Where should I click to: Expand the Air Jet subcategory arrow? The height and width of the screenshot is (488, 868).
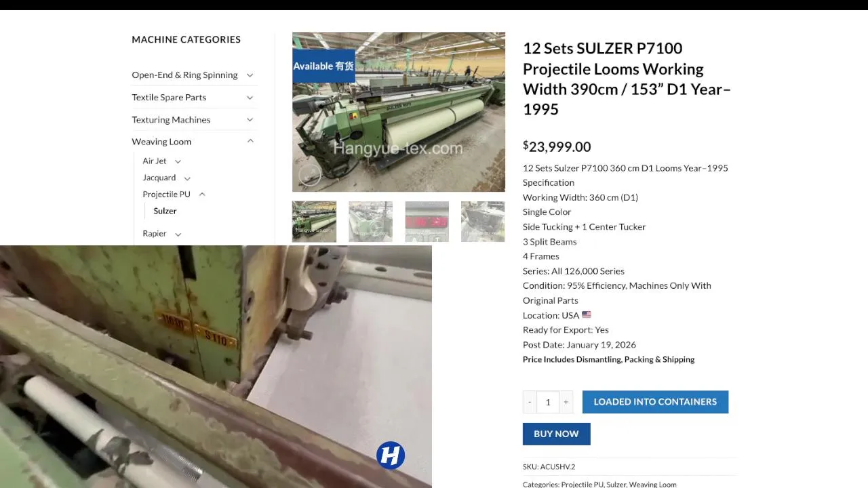click(178, 161)
